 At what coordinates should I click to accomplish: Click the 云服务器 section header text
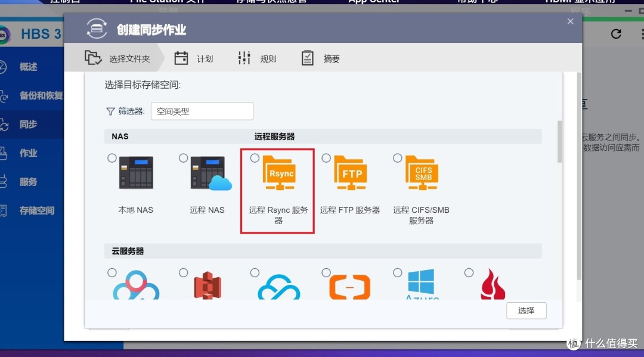tap(128, 251)
